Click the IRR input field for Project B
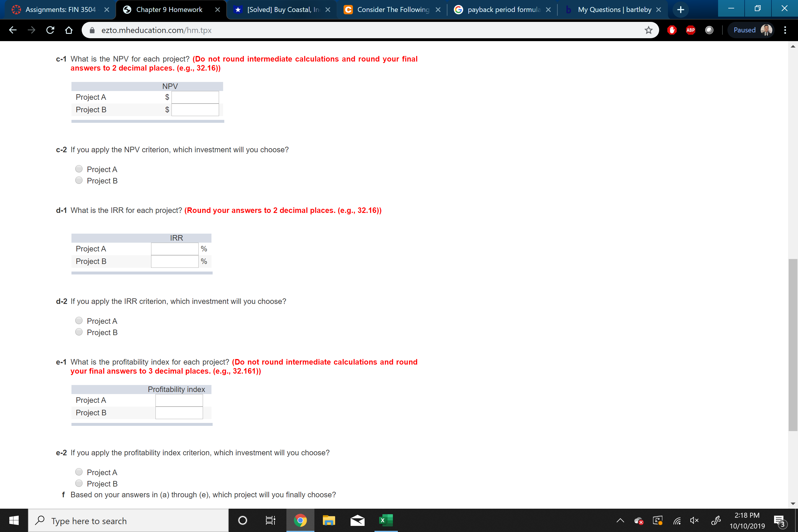Viewport: 798px width, 532px height. [174, 261]
